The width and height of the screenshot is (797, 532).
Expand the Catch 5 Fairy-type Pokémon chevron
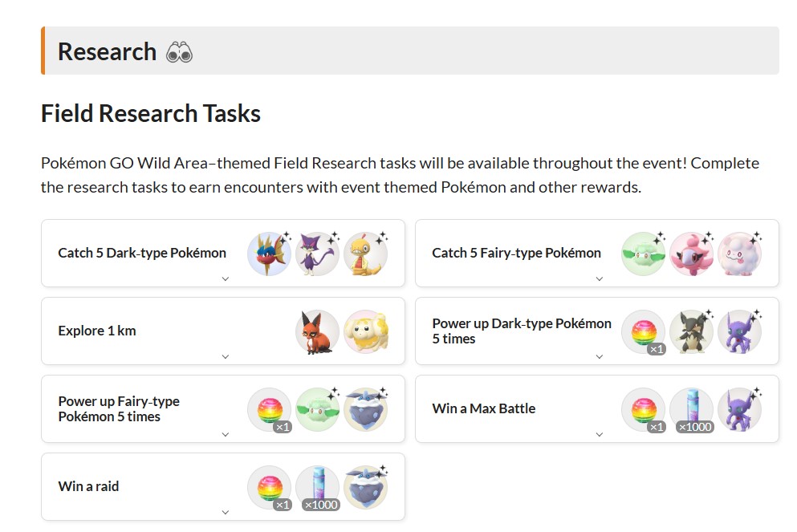[600, 279]
